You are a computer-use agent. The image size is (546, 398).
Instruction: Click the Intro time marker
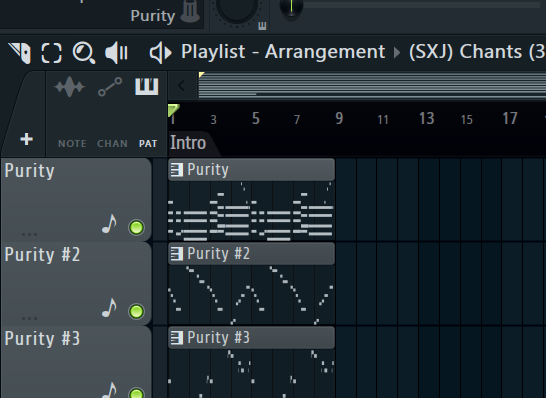point(188,143)
